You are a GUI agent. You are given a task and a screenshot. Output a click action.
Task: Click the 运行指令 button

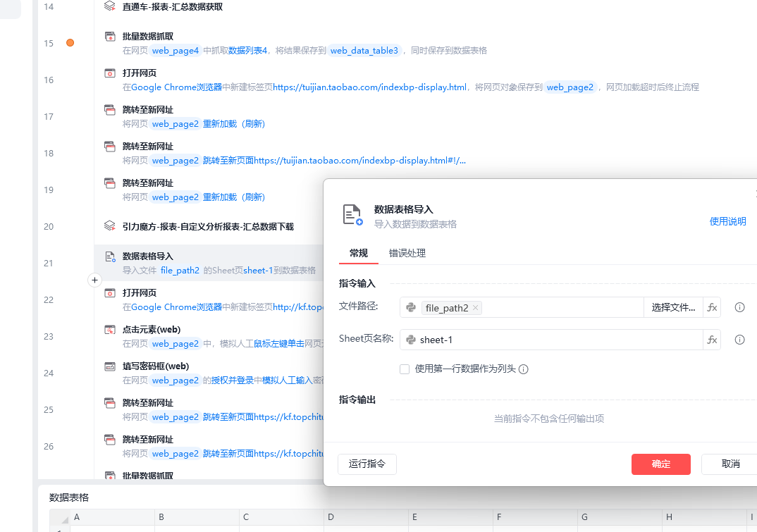tap(367, 464)
